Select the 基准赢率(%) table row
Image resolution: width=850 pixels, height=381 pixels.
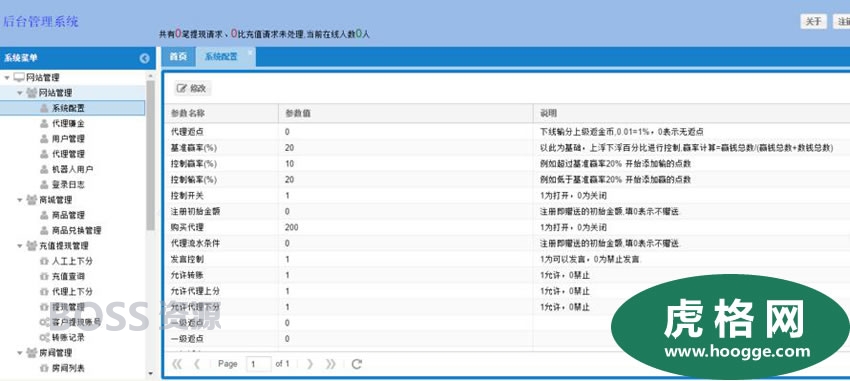[507, 147]
